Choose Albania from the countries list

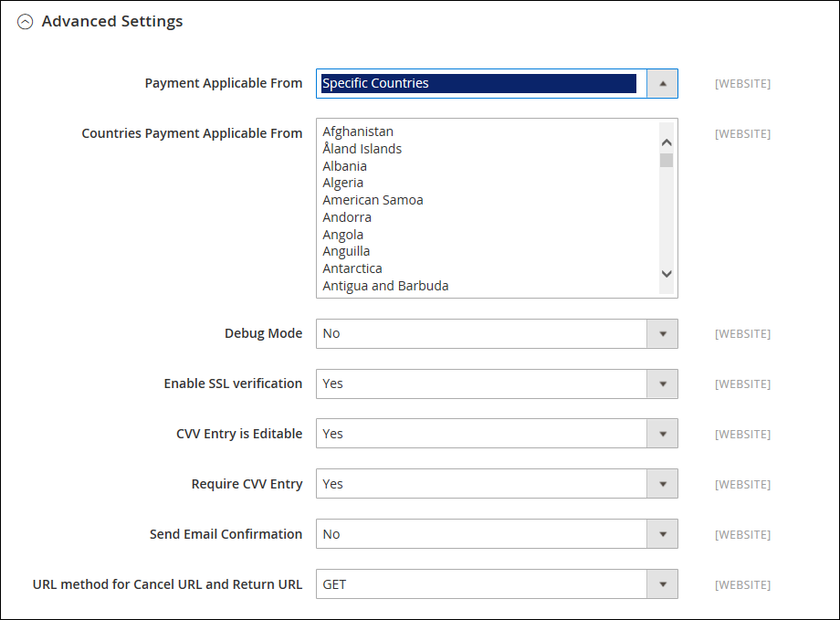point(344,166)
